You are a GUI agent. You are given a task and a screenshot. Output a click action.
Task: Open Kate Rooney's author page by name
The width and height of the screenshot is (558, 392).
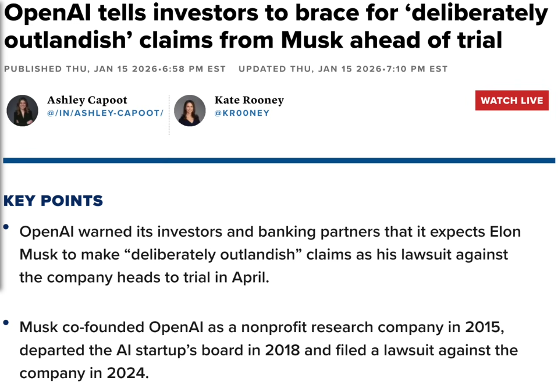tap(249, 100)
